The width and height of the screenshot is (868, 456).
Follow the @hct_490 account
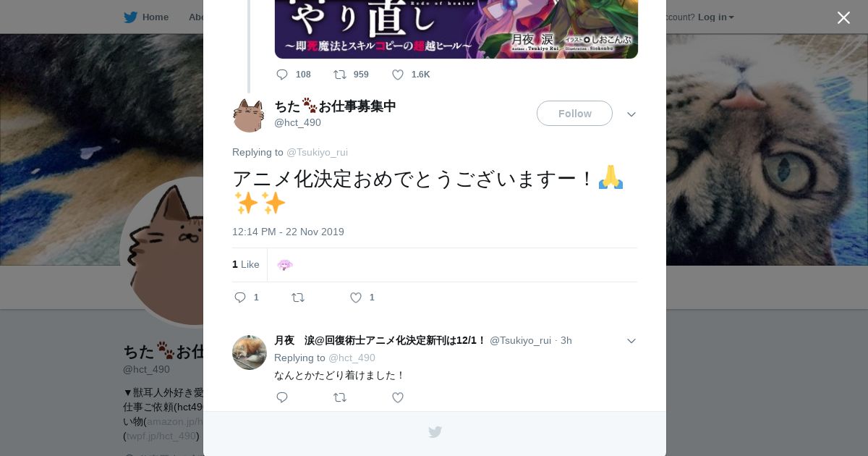click(574, 114)
